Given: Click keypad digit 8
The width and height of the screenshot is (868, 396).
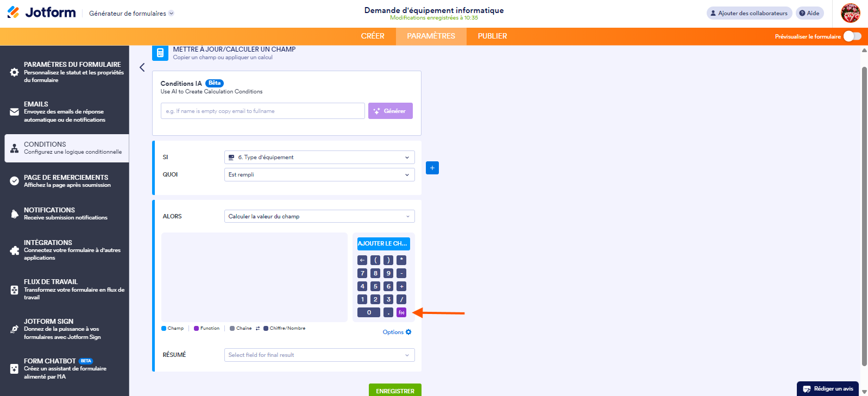Looking at the screenshot, I should pos(375,273).
